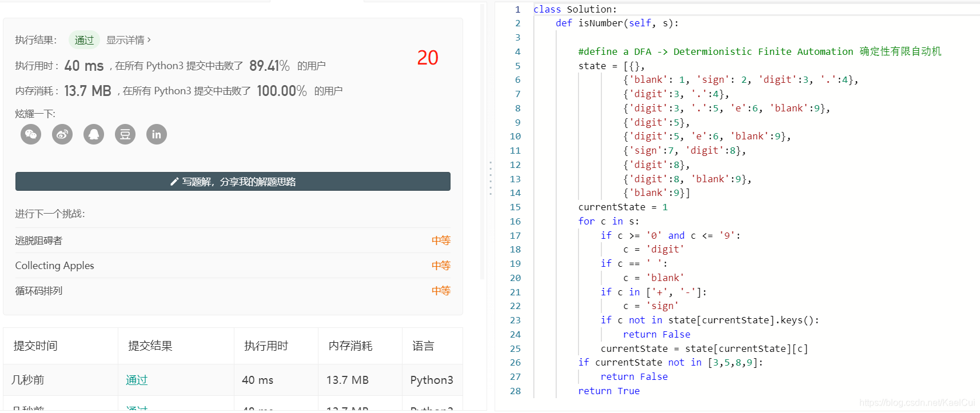Open the 循环码排列 challenge
Screen dimensions: 980x413
(39, 291)
